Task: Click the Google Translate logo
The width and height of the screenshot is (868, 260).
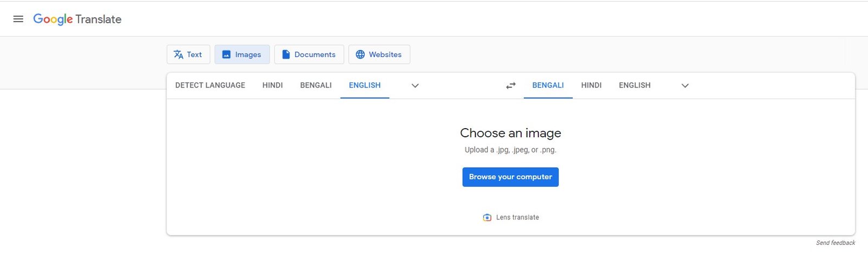Action: [x=77, y=19]
